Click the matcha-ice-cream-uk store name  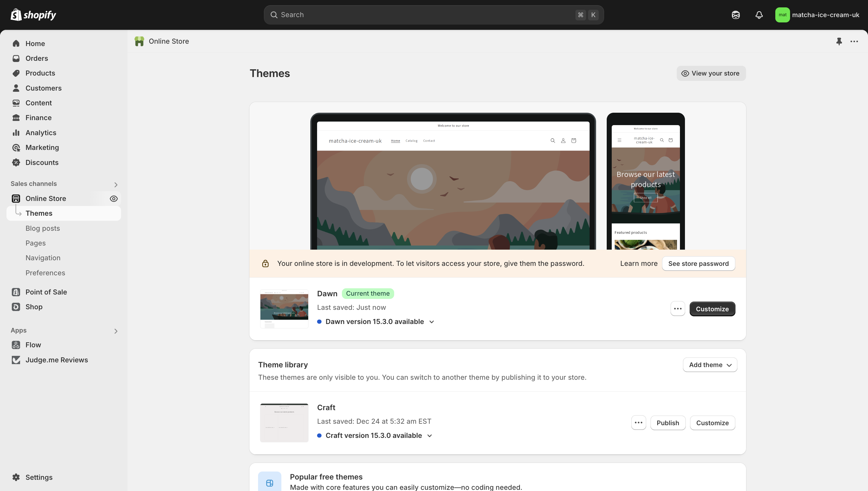[825, 15]
